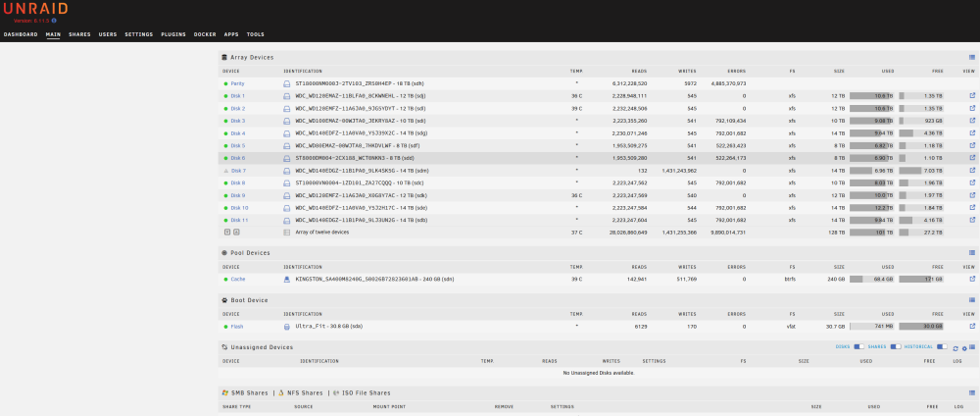Image resolution: width=980 pixels, height=416 pixels.
Task: Switch to the Docker tab
Action: [x=205, y=34]
